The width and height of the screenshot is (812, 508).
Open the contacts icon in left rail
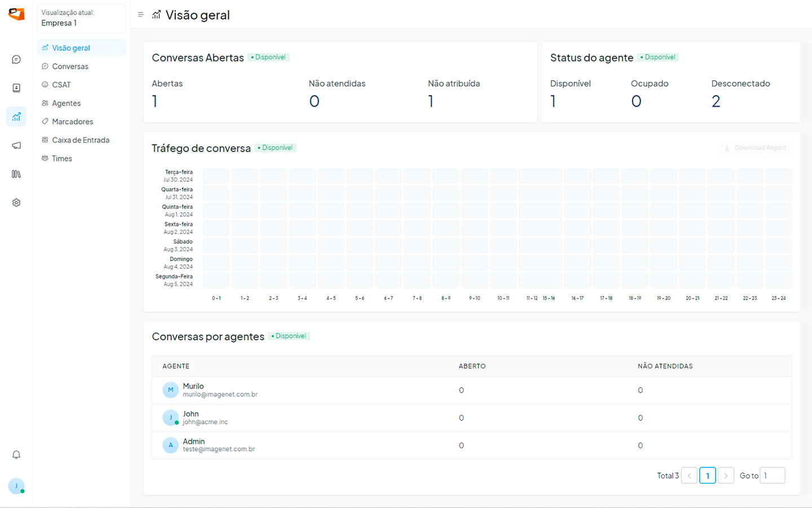tap(16, 88)
